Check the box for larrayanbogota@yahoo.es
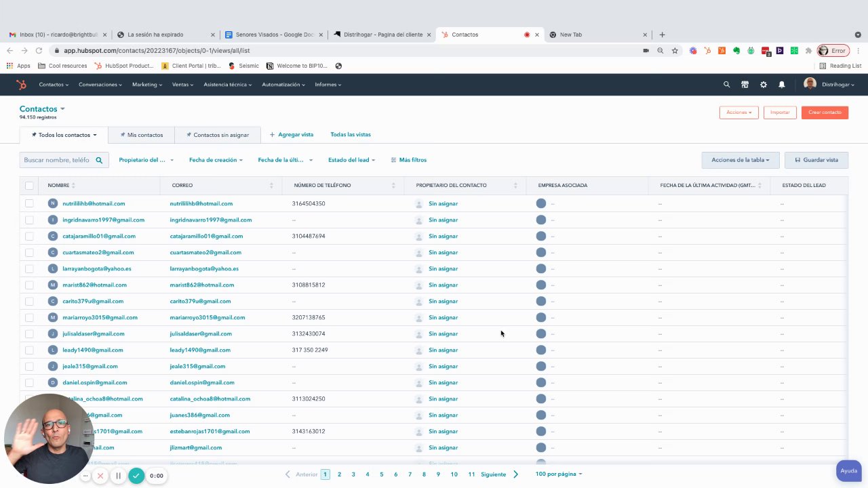This screenshot has height=488, width=868. pos(29,268)
